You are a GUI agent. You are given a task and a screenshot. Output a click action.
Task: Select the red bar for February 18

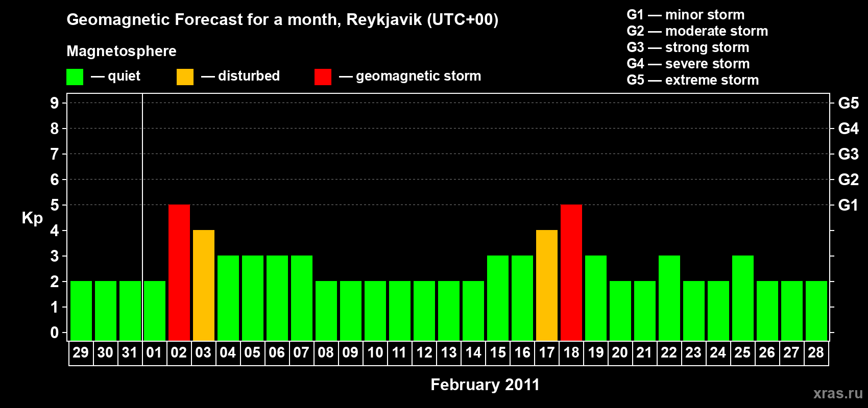point(571,272)
